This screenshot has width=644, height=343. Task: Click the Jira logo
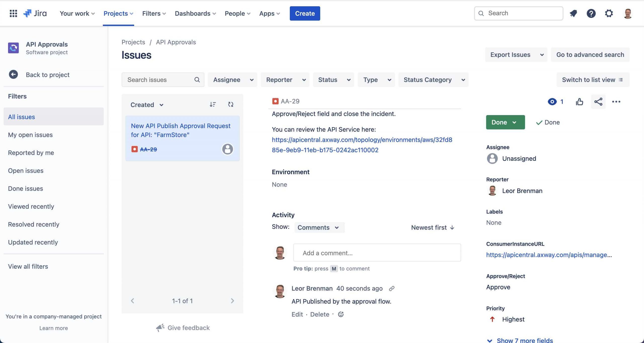coord(35,13)
